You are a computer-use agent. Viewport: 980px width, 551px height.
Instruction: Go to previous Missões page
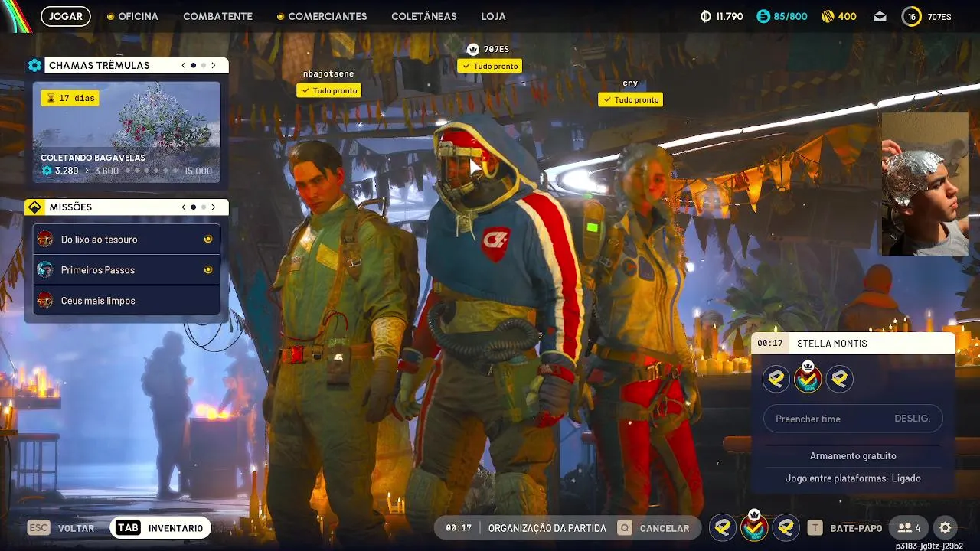[x=184, y=207]
